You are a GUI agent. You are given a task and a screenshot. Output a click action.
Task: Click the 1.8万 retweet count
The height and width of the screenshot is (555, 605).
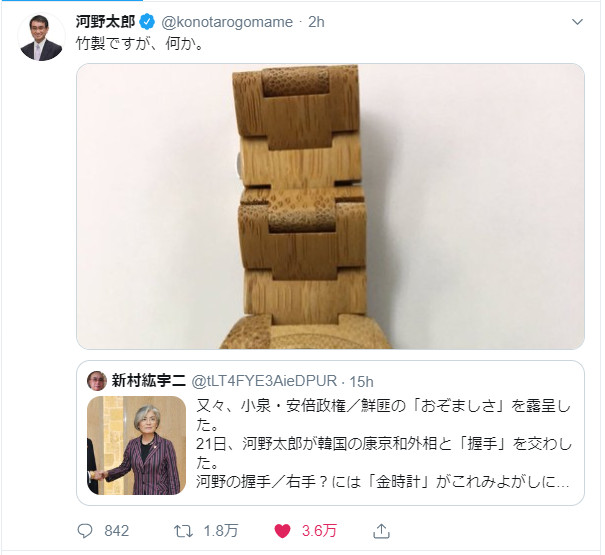[221, 531]
